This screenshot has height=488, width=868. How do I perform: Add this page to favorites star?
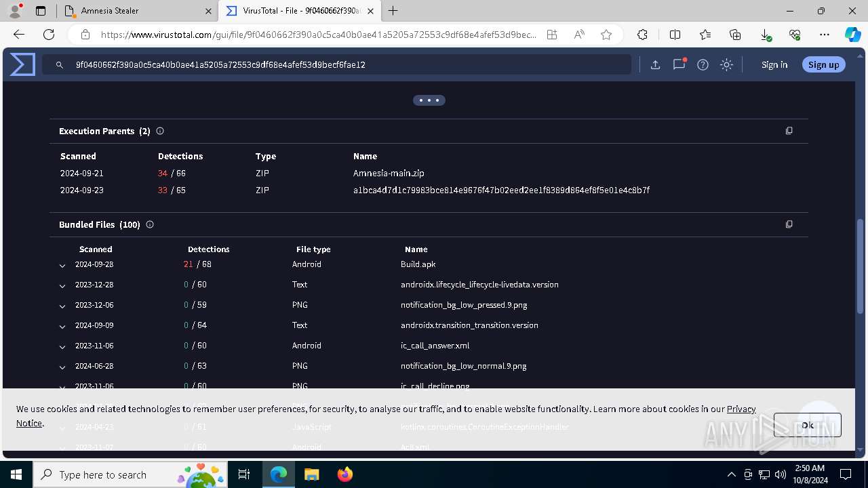(606, 35)
